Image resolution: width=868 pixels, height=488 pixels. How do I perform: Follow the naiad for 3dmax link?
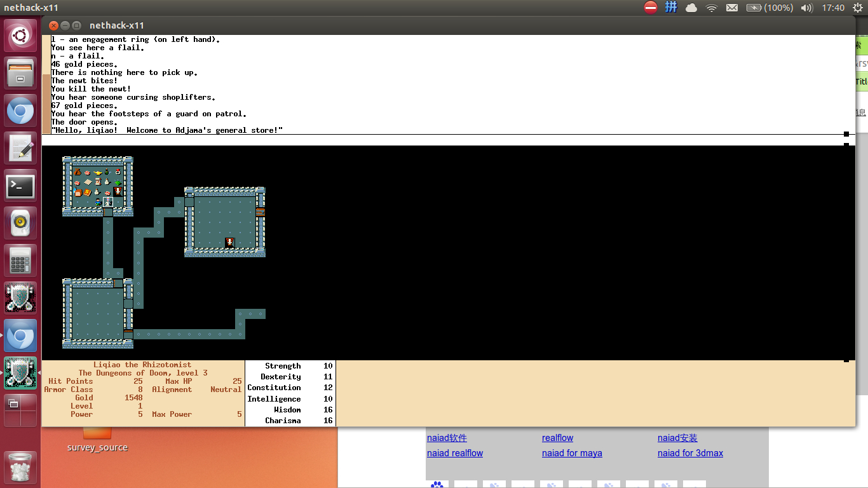[690, 453]
